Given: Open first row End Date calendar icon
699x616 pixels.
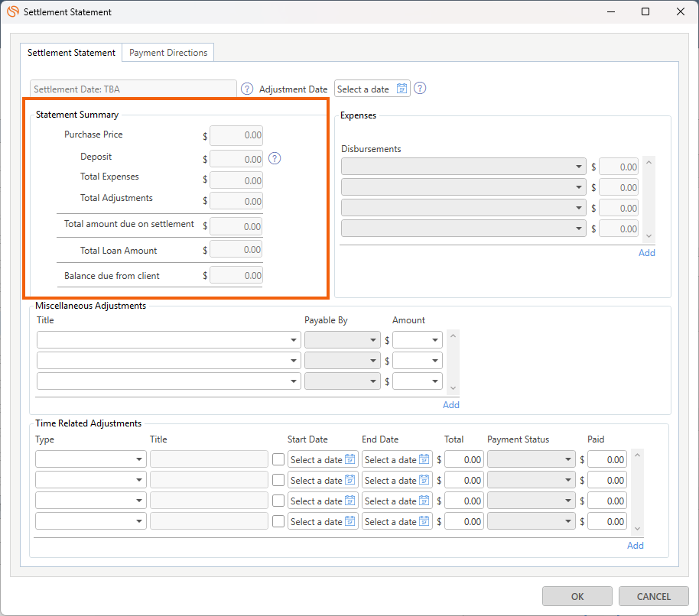Looking at the screenshot, I should pos(424,459).
